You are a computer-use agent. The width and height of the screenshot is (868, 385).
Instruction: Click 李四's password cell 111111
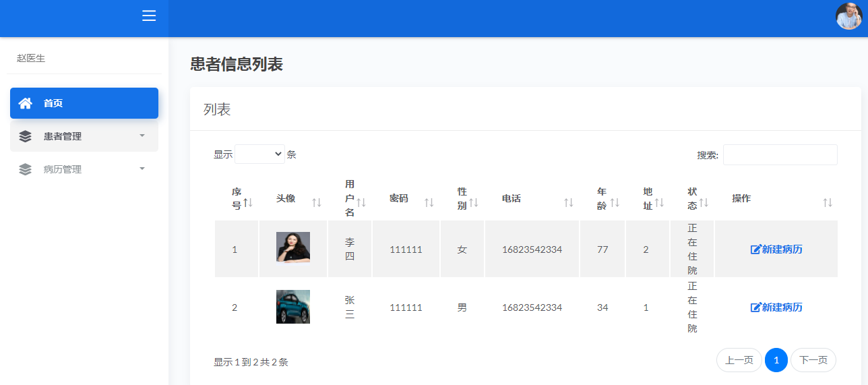(x=406, y=249)
